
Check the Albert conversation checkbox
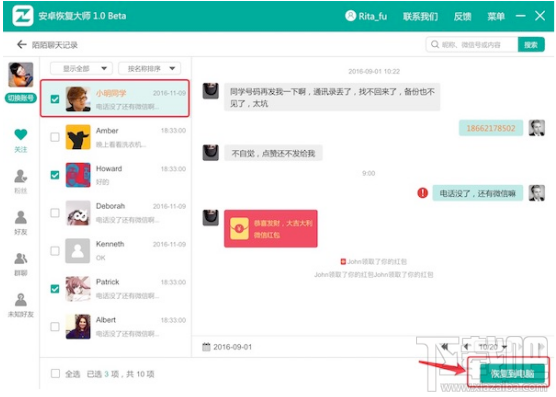point(55,326)
